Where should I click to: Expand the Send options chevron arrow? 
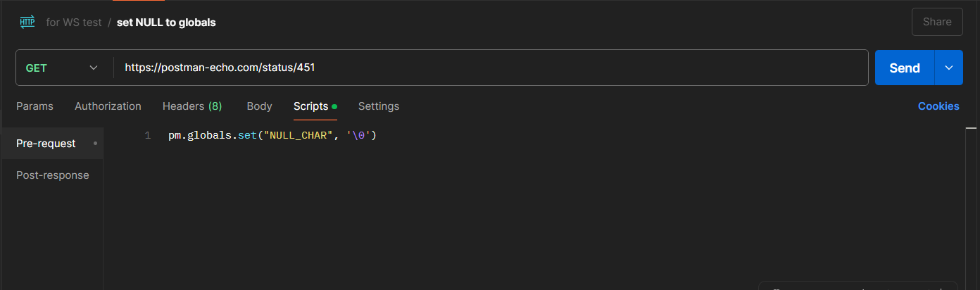point(948,68)
